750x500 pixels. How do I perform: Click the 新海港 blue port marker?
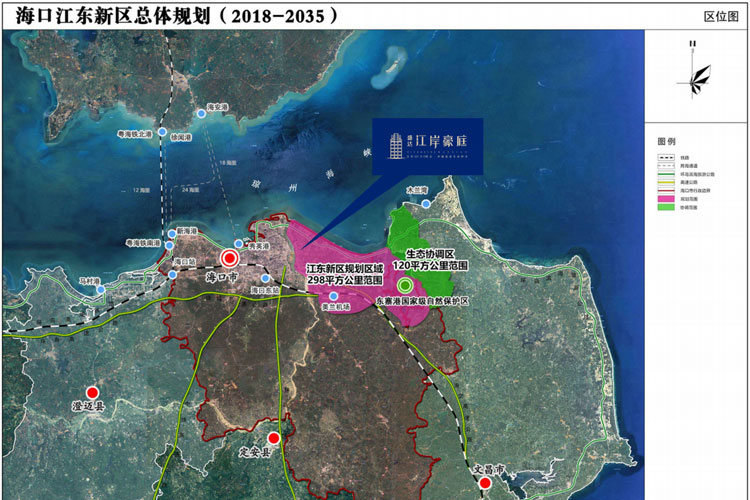tap(171, 235)
